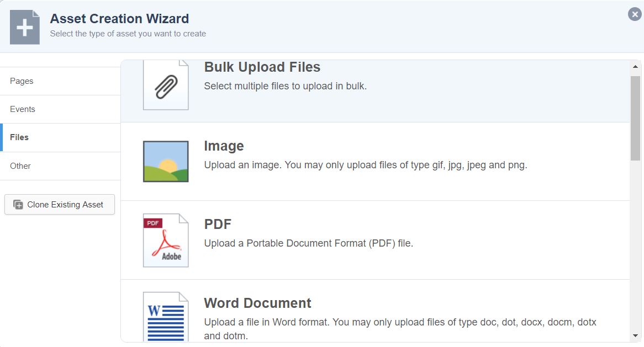Select the Image asset type heading
Screen dimensions: 644x347
click(224, 146)
